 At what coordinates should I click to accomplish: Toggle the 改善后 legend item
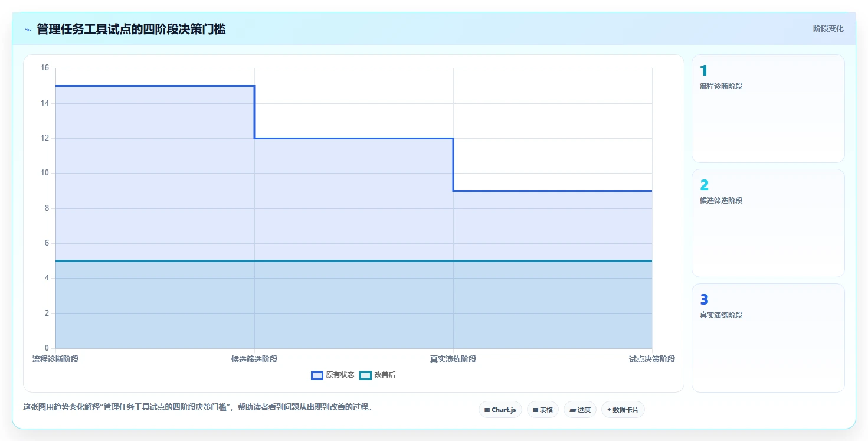coord(378,375)
